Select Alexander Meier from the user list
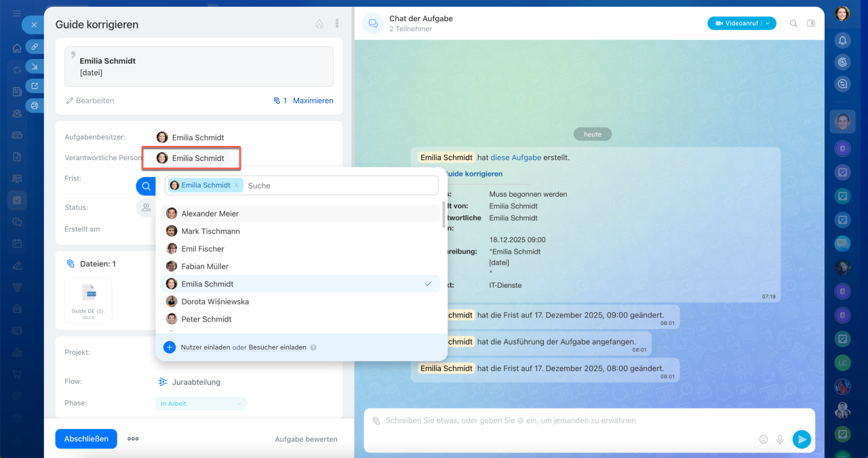Screen dimensions: 868x458 point(301,213)
